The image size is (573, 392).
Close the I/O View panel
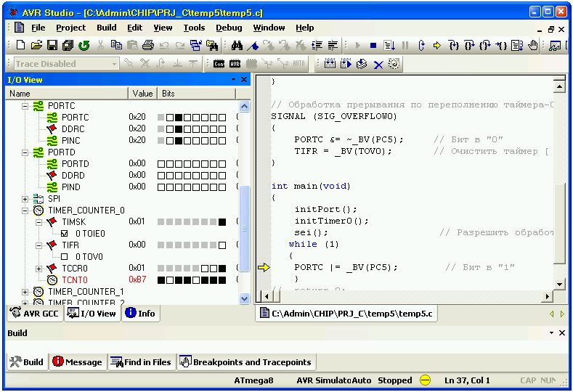(x=244, y=80)
